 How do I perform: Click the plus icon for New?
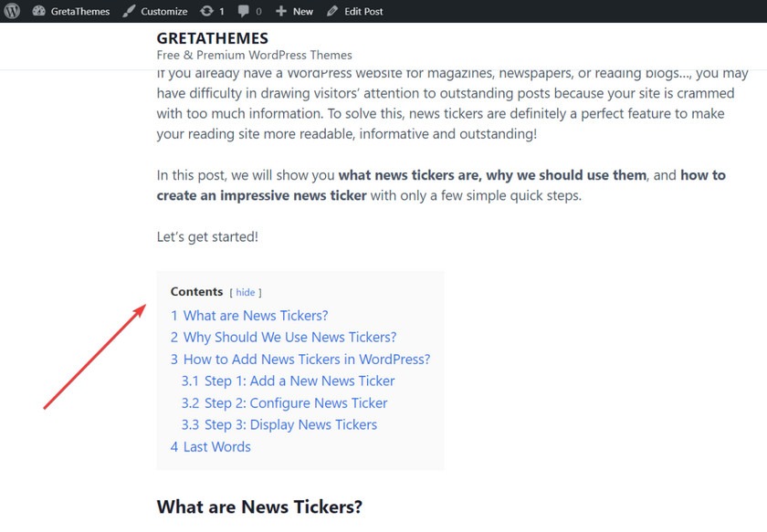tap(281, 11)
